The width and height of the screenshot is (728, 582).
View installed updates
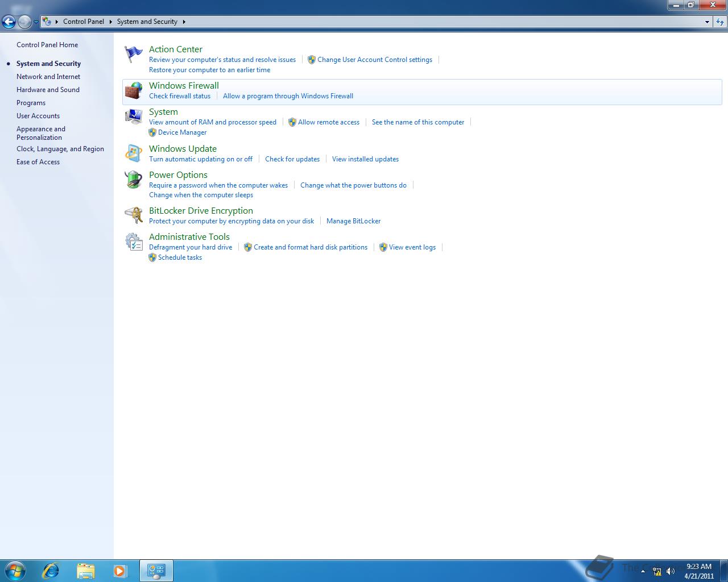365,159
